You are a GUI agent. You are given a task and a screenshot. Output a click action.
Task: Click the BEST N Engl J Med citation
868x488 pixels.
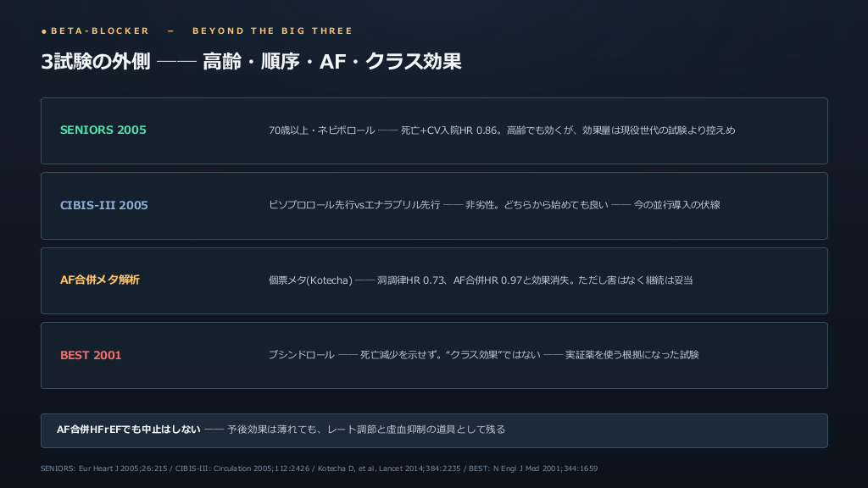pyautogui.click(x=533, y=469)
